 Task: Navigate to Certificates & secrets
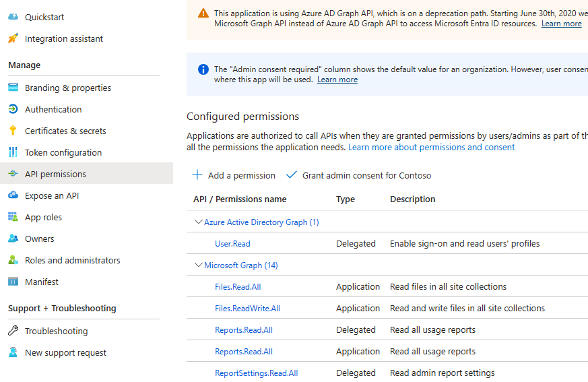pyautogui.click(x=65, y=131)
